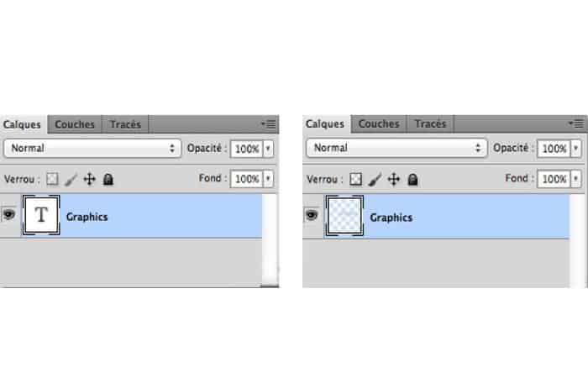The image size is (588, 378).
Task: Click lock transparent pixels icon in left panel
Action: 53,179
